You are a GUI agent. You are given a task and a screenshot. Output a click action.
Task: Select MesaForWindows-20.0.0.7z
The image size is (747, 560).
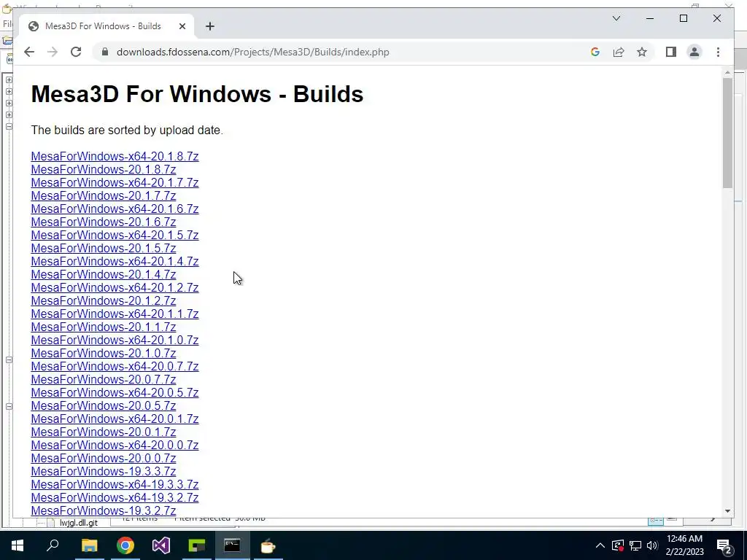(104, 458)
